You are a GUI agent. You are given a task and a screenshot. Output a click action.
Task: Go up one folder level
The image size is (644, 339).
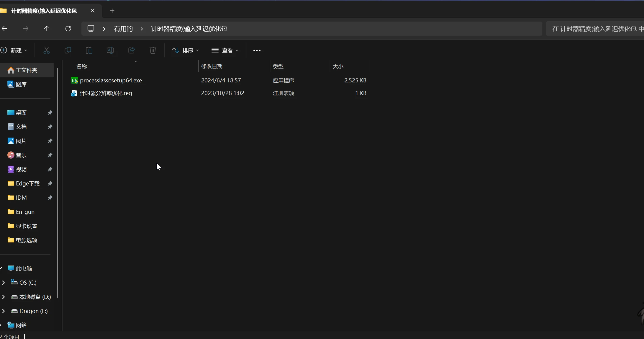pyautogui.click(x=47, y=29)
